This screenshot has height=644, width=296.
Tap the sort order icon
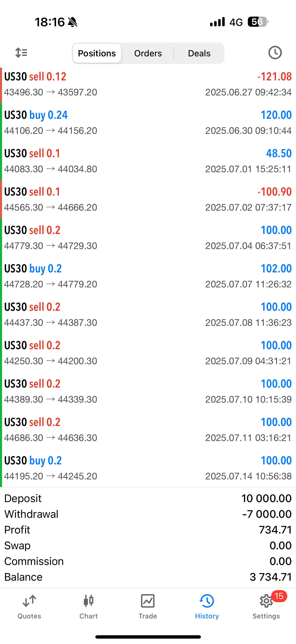click(x=21, y=53)
